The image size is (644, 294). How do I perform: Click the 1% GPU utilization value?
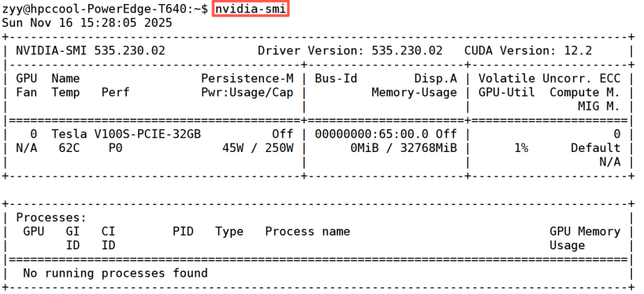(x=521, y=148)
